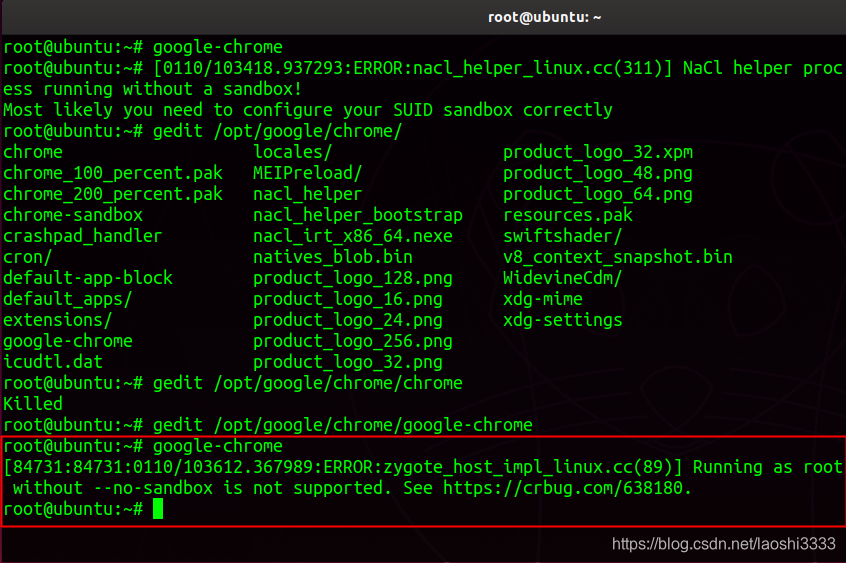Click the '--no-sandbox' flag text in the error
Image resolution: width=846 pixels, height=563 pixels.
pyautogui.click(x=154, y=488)
